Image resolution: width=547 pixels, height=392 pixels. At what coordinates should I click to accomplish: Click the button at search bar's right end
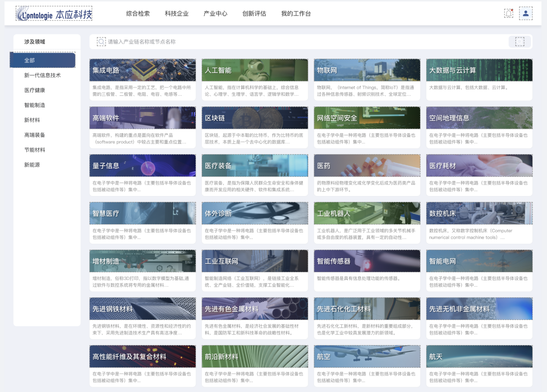pos(519,42)
